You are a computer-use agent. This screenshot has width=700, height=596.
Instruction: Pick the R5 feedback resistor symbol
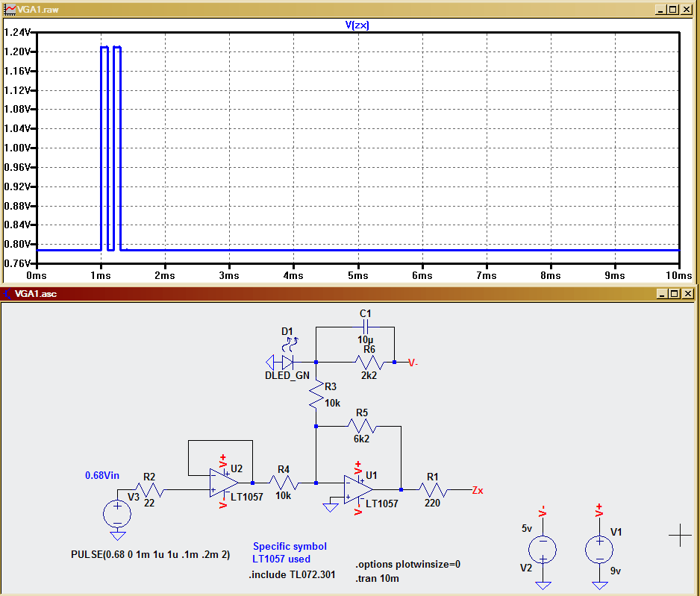click(x=362, y=427)
